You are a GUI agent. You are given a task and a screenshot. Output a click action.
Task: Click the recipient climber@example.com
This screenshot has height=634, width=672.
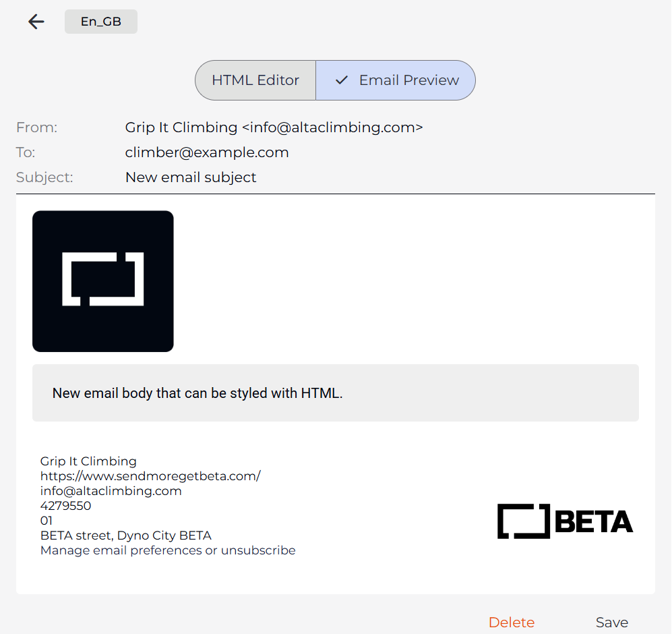207,152
